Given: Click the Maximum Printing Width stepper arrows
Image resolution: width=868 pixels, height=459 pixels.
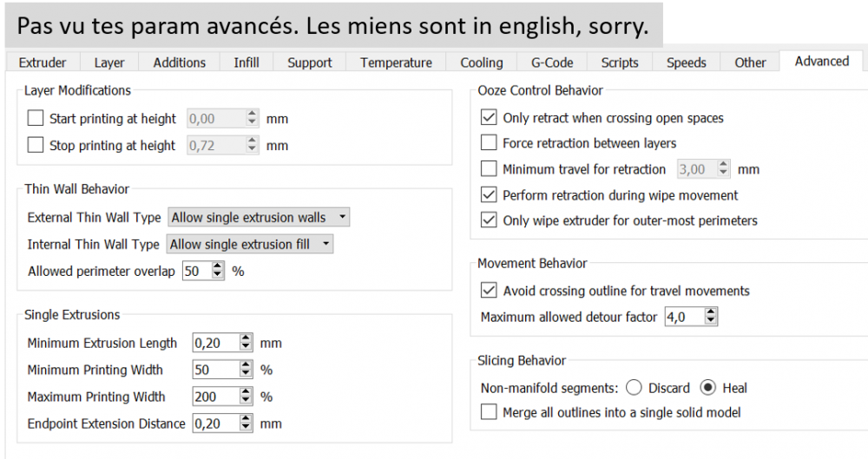Looking at the screenshot, I should coord(246,397).
